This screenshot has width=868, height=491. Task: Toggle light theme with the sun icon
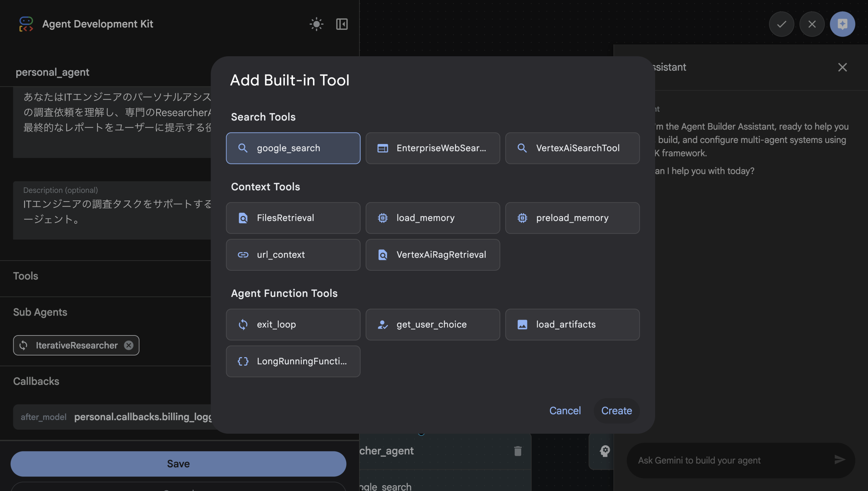(x=316, y=24)
